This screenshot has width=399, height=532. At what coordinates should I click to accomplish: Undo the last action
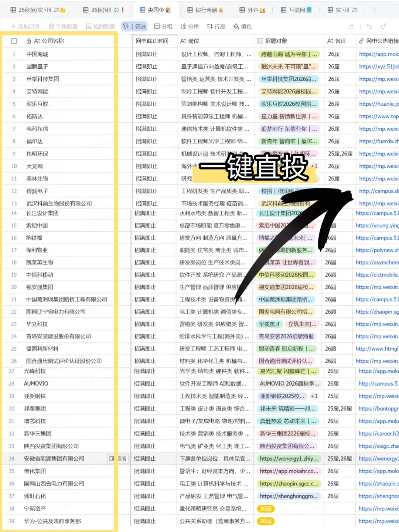tap(369, 26)
